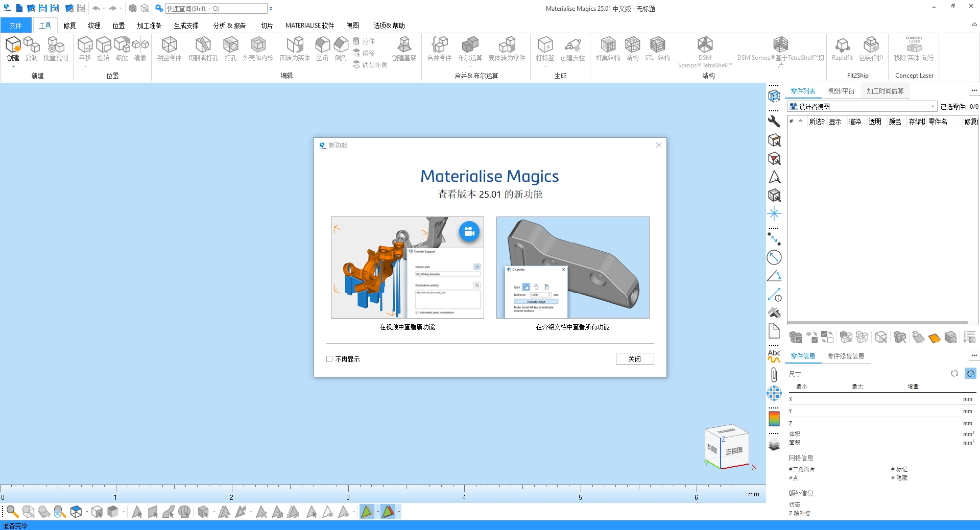
Task: Expand the undo history dropdown arrow
Action: 104,8
